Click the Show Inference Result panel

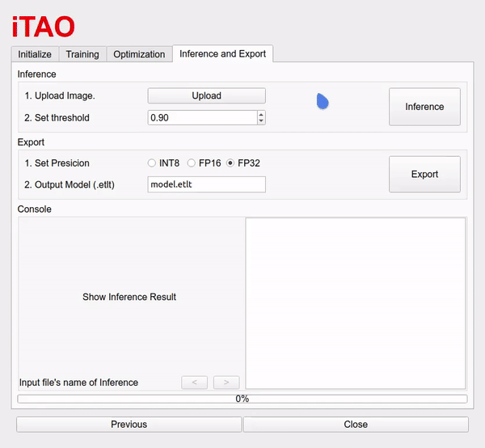click(129, 297)
